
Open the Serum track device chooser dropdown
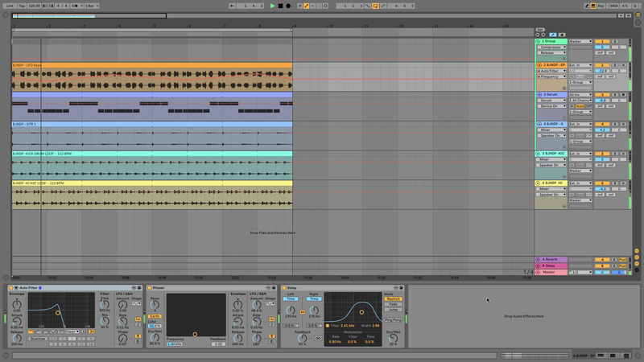[550, 101]
